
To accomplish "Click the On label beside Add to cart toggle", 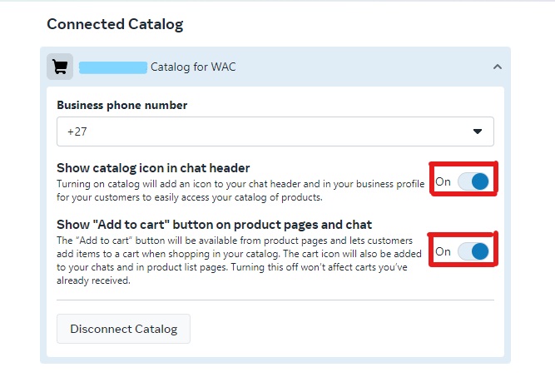I will point(443,251).
